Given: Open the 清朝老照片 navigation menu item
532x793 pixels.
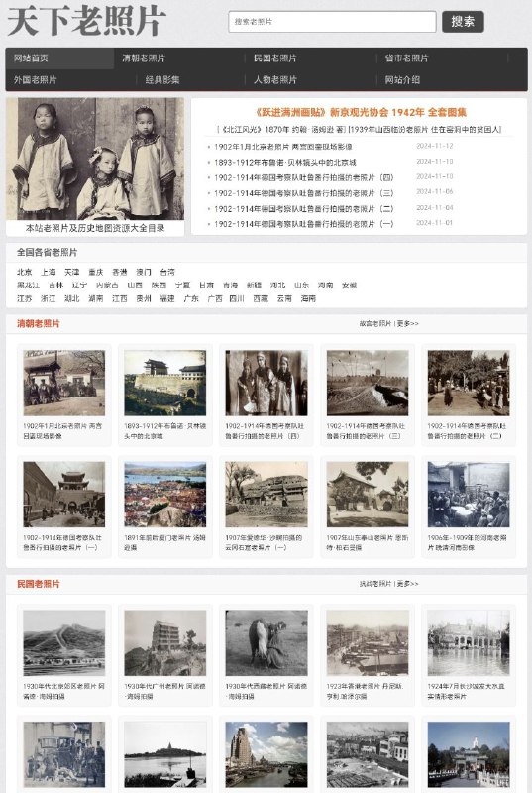Looking at the screenshot, I should pyautogui.click(x=144, y=58).
